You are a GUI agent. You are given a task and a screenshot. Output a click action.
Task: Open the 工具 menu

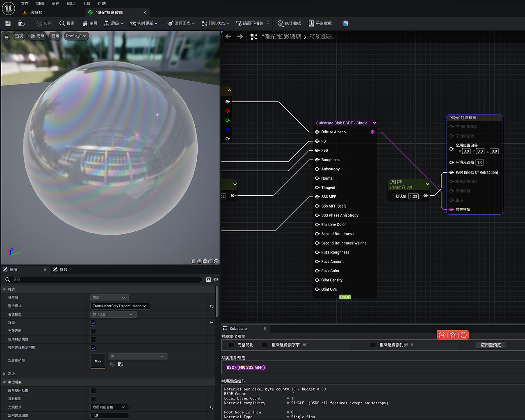point(86,4)
